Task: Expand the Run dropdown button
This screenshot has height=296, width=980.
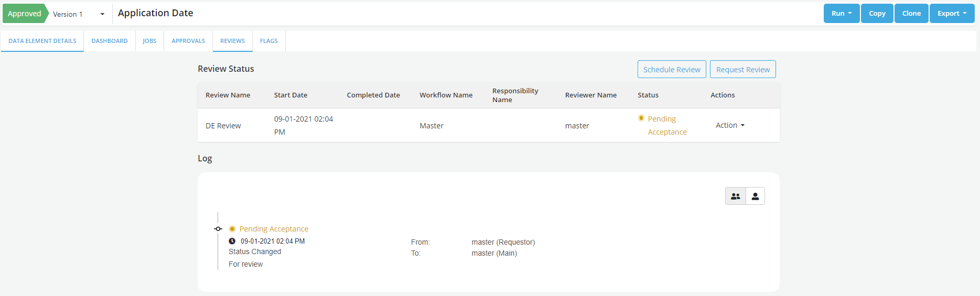Action: [841, 14]
